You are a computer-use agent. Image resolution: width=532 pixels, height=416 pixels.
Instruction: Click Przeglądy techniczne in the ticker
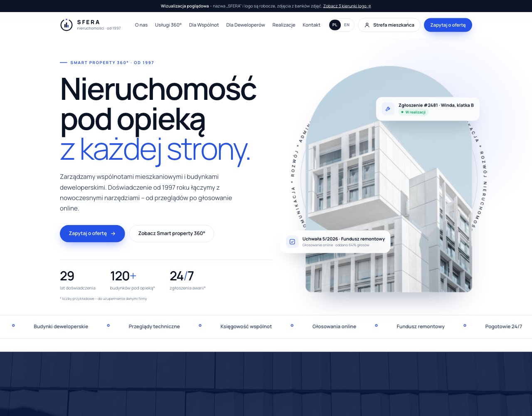154,327
